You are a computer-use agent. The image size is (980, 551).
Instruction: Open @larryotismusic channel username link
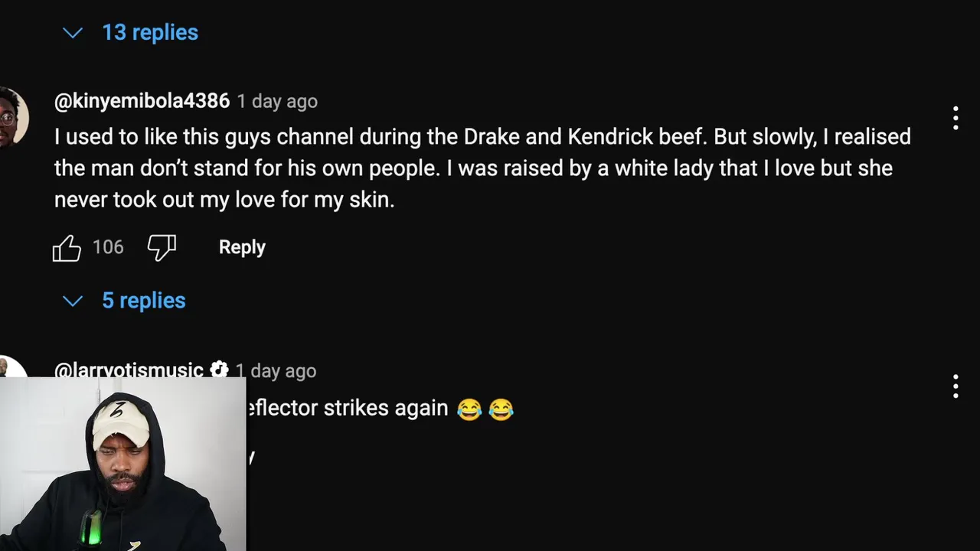pos(129,370)
